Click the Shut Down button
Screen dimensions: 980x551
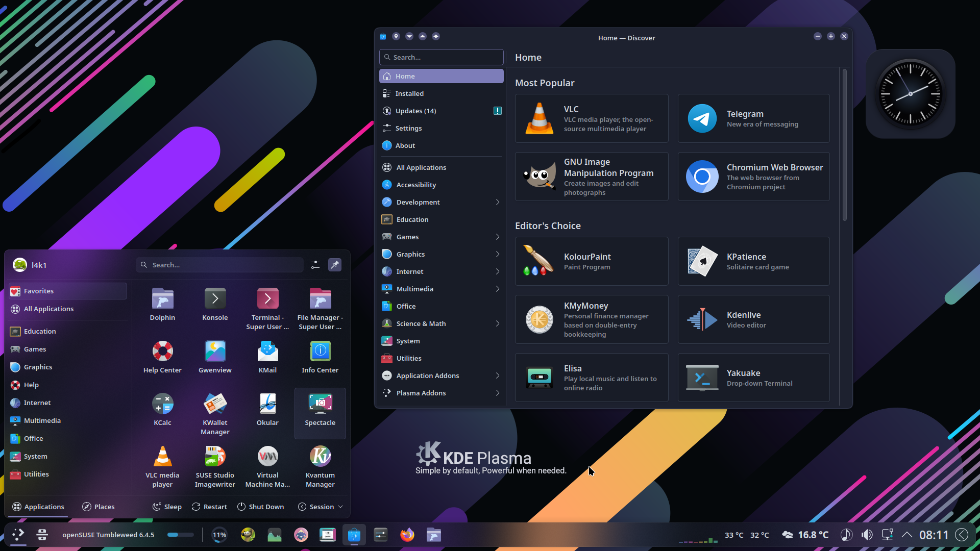pos(260,507)
